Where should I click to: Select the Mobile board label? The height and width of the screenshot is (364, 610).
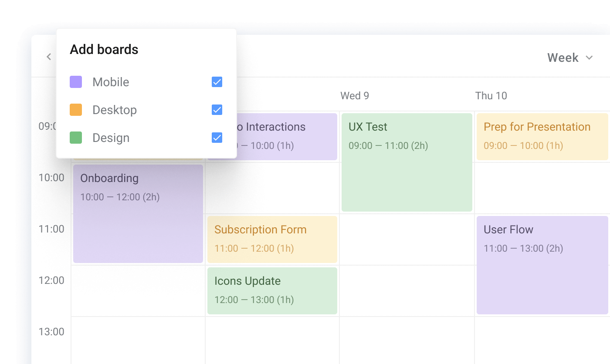(111, 82)
